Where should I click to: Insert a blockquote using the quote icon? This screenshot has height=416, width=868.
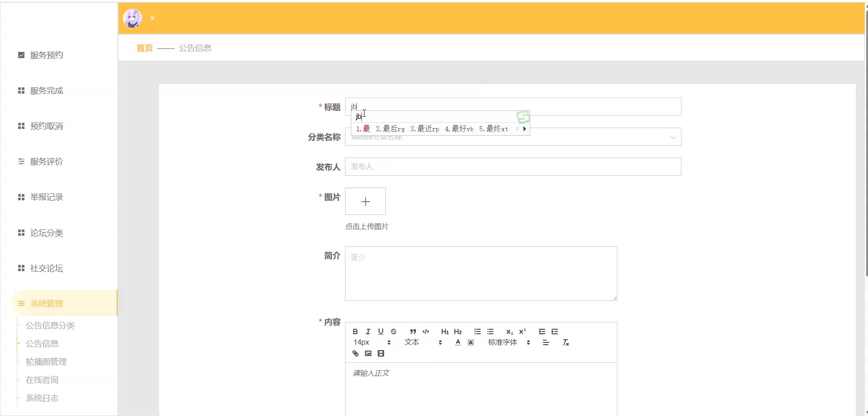coord(413,332)
